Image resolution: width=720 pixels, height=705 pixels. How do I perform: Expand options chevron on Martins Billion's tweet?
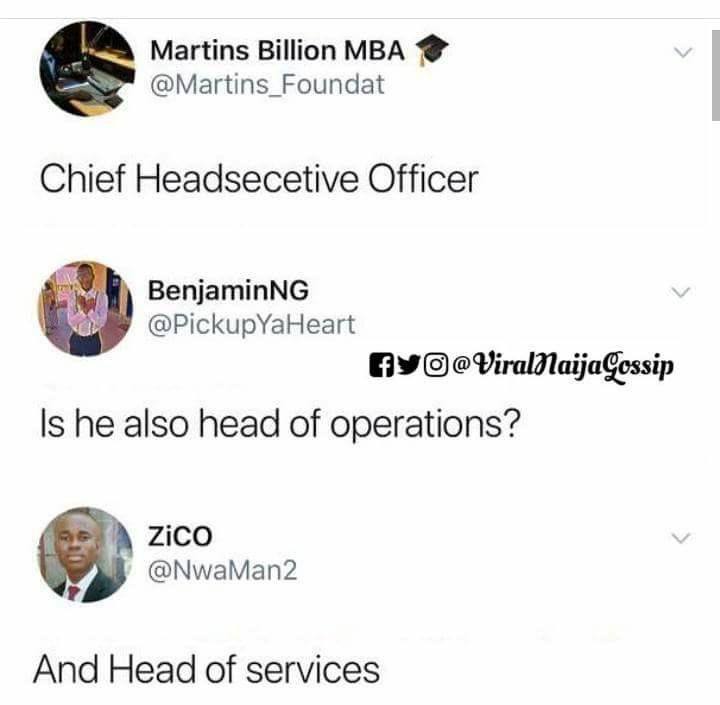683,52
